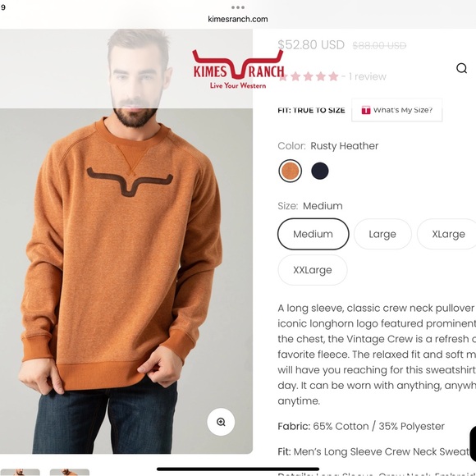Viewport: 476px width, 476px height.
Task: Zoom the product image with the magnifier button
Action: pos(221,422)
